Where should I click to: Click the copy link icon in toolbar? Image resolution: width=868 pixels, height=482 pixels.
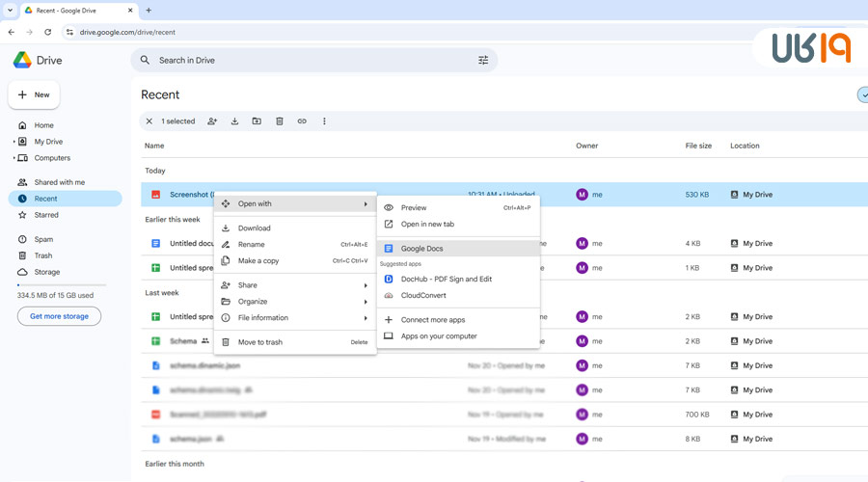(302, 121)
